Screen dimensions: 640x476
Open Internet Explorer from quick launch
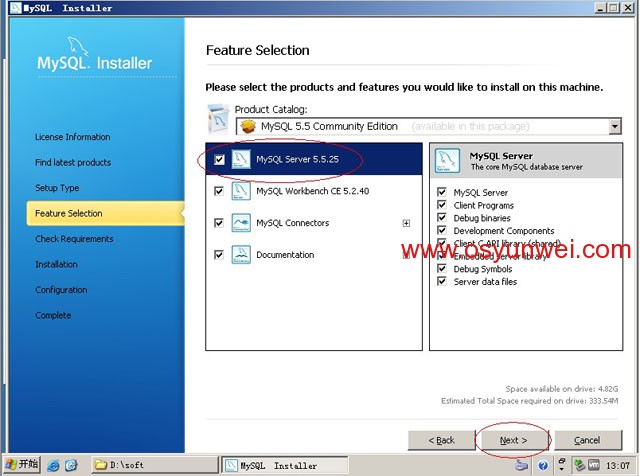(53, 465)
